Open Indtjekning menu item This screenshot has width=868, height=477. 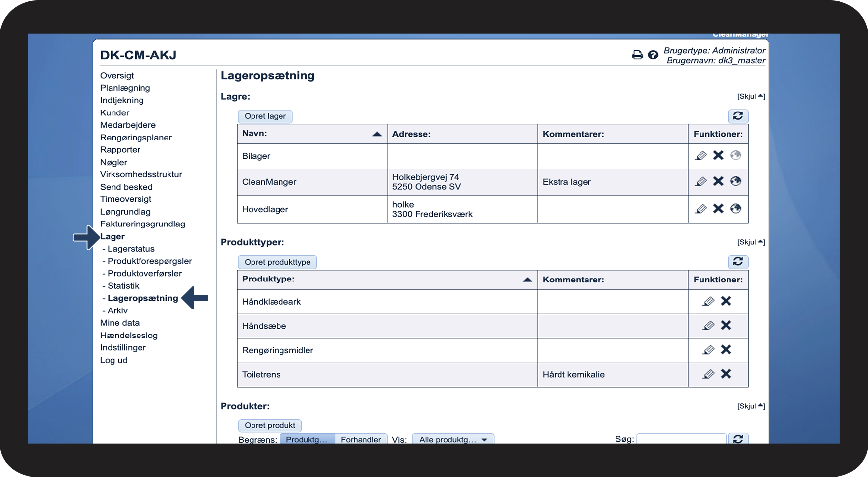(x=122, y=101)
